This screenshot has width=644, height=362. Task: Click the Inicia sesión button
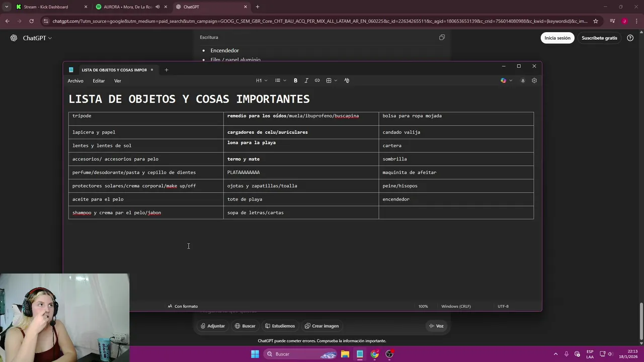pos(557,38)
